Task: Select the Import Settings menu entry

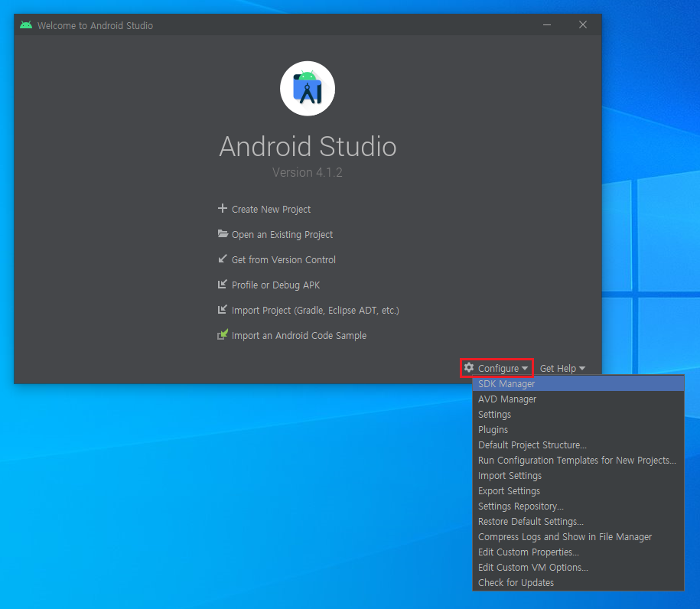Action: (578, 476)
